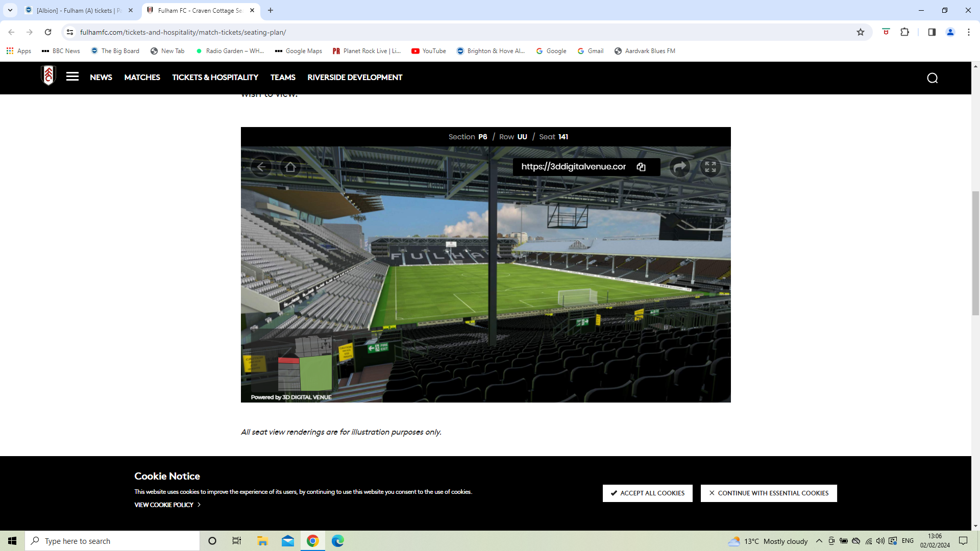980x551 pixels.
Task: Bookmark this page with the star icon
Action: pyautogui.click(x=861, y=32)
